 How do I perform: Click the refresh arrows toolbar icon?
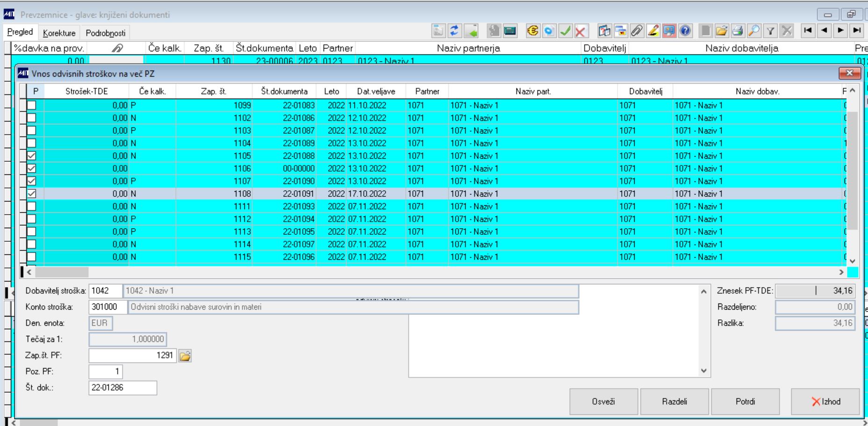454,31
